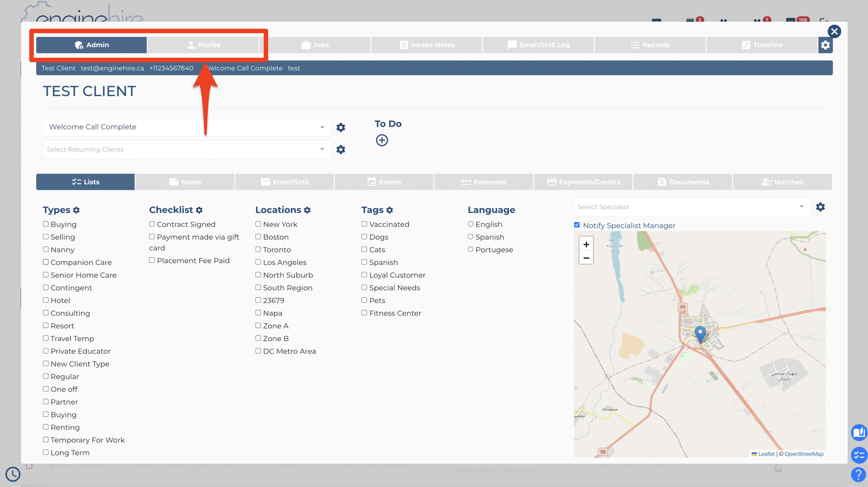The width and height of the screenshot is (868, 487).
Task: Open settings gear beside Welcome Call Complete
Action: tap(341, 127)
